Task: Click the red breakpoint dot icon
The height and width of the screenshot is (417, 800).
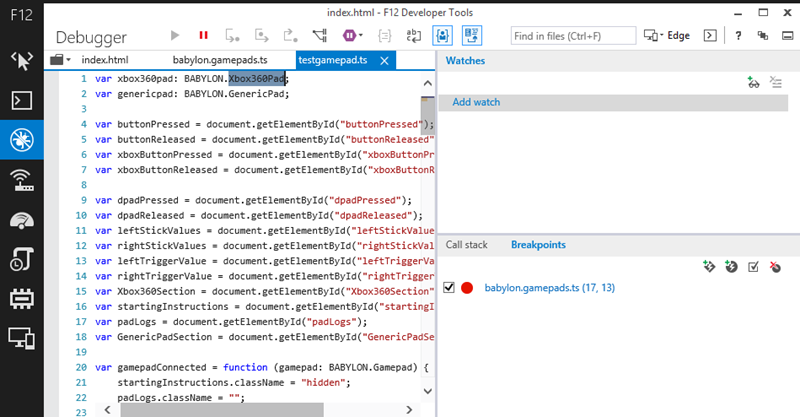Action: [467, 288]
